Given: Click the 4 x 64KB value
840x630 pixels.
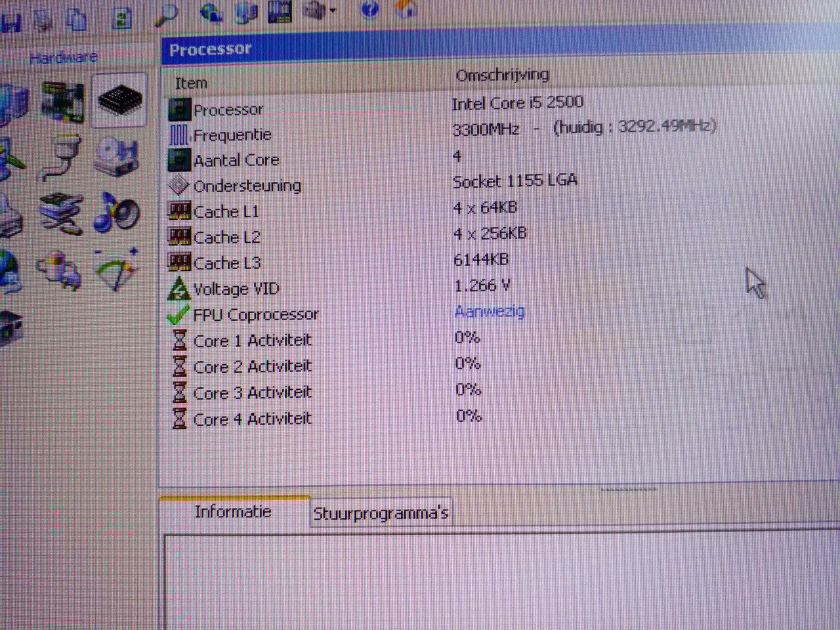Looking at the screenshot, I should (485, 207).
